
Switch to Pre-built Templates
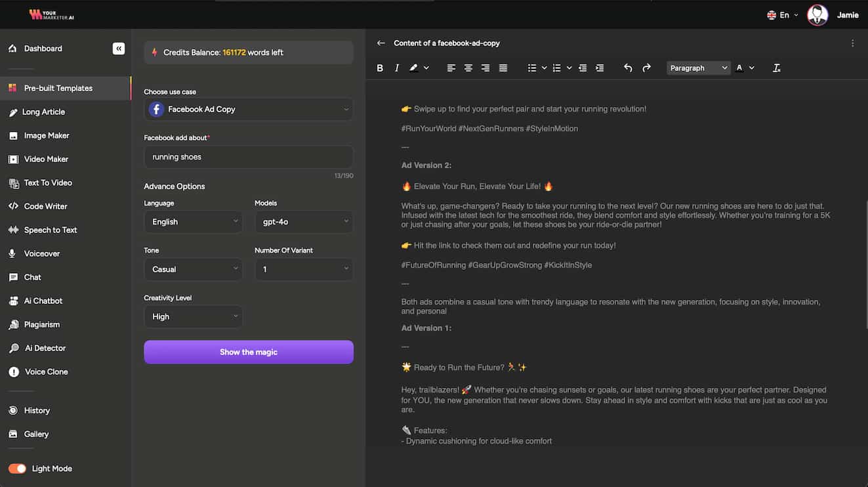[x=56, y=87]
